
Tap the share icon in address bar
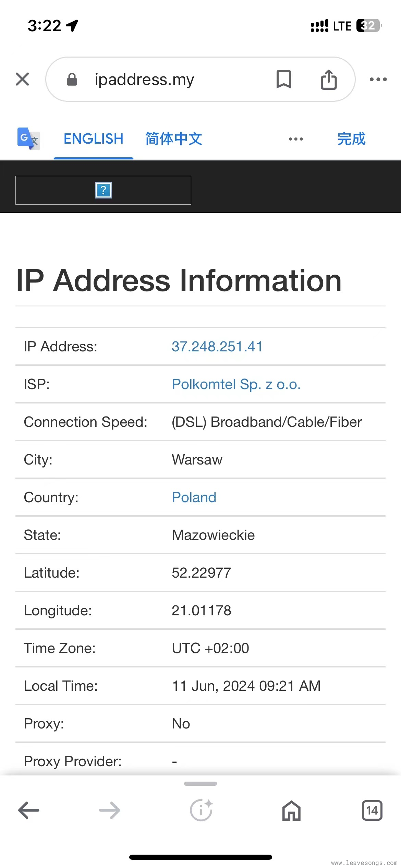point(328,79)
